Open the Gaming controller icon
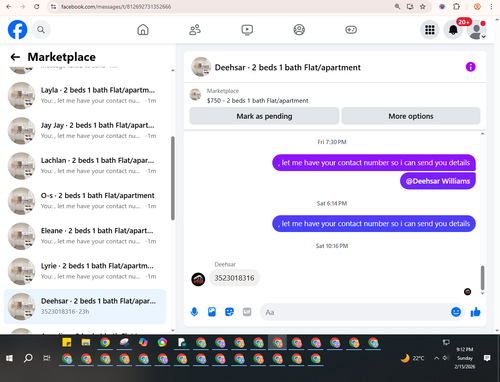Viewport: 500px width, 382px height. click(351, 30)
